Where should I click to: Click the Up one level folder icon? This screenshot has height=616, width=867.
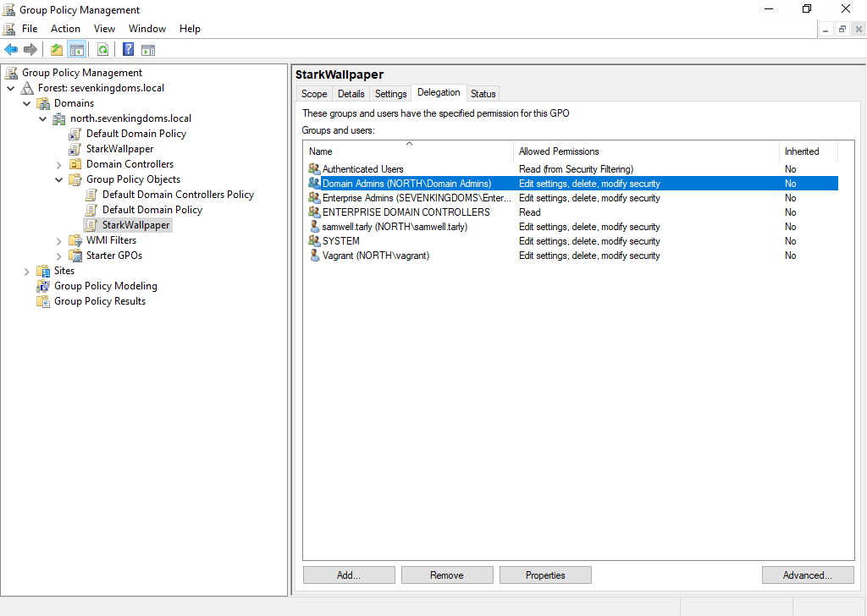point(57,49)
